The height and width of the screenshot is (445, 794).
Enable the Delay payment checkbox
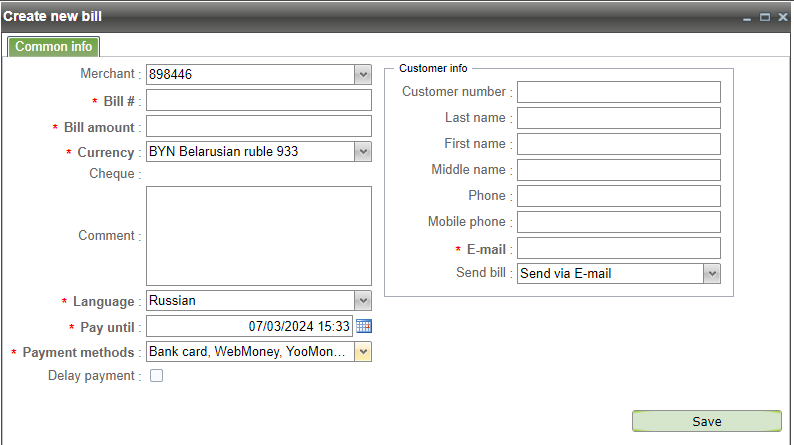pyautogui.click(x=156, y=376)
